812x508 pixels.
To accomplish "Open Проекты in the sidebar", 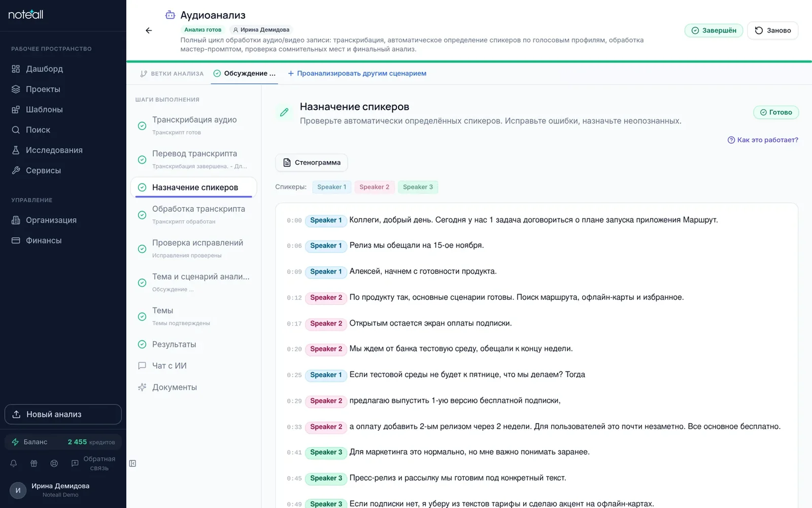I will pos(63,89).
